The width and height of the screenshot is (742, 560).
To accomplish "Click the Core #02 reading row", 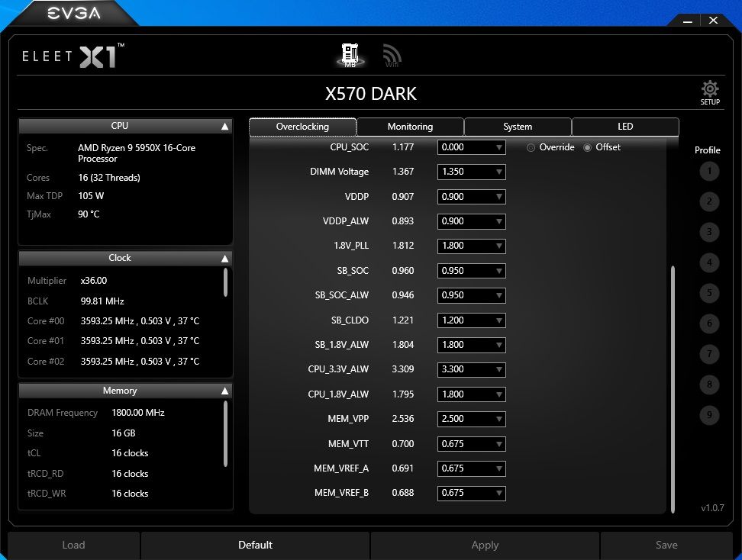I will coord(114,362).
